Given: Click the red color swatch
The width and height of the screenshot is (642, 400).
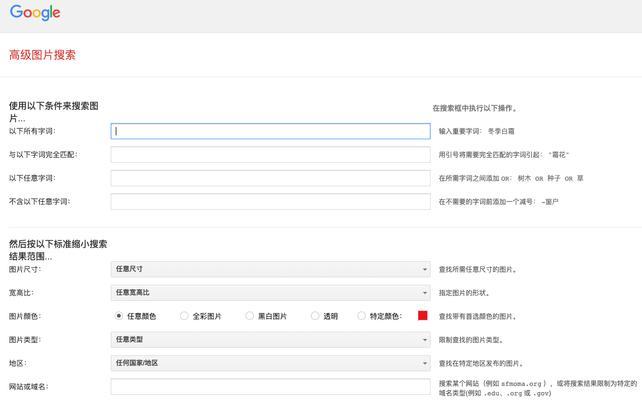Looking at the screenshot, I should click(423, 315).
